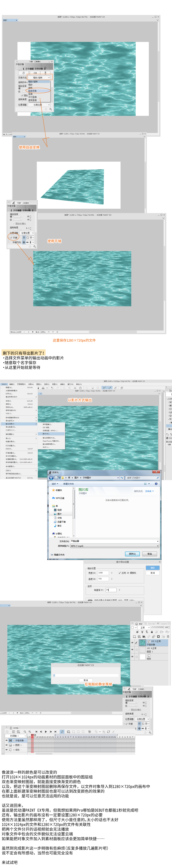The image size is (172, 868).
Task: Hide 纸张 layer via eye in layer panel
Action: point(132,656)
